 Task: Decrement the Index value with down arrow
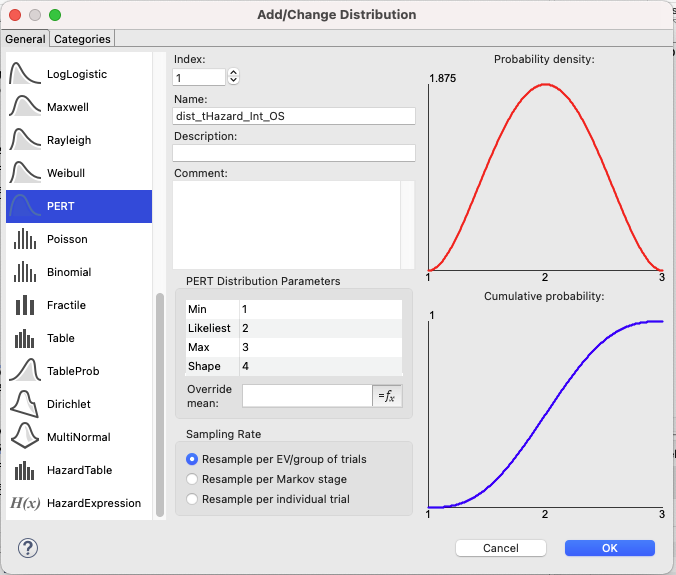(x=233, y=80)
